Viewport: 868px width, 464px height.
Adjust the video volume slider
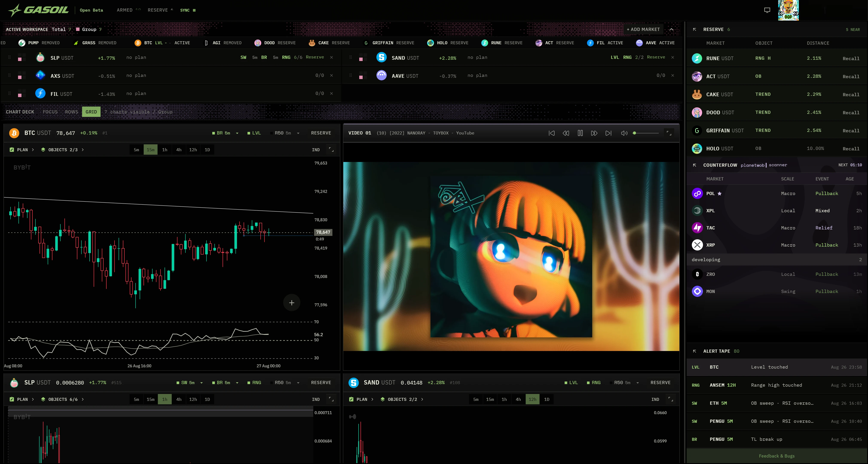click(x=646, y=133)
